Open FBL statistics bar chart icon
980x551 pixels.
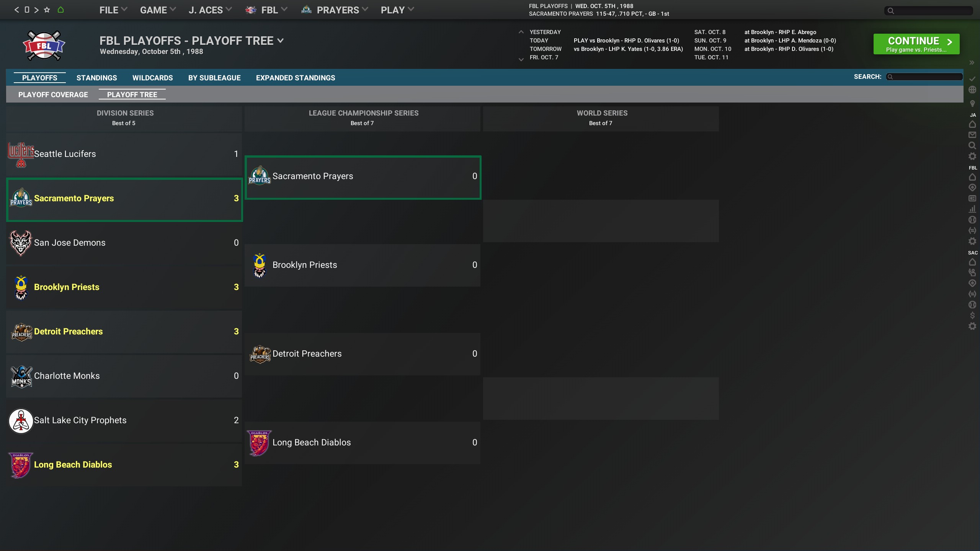pos(972,209)
